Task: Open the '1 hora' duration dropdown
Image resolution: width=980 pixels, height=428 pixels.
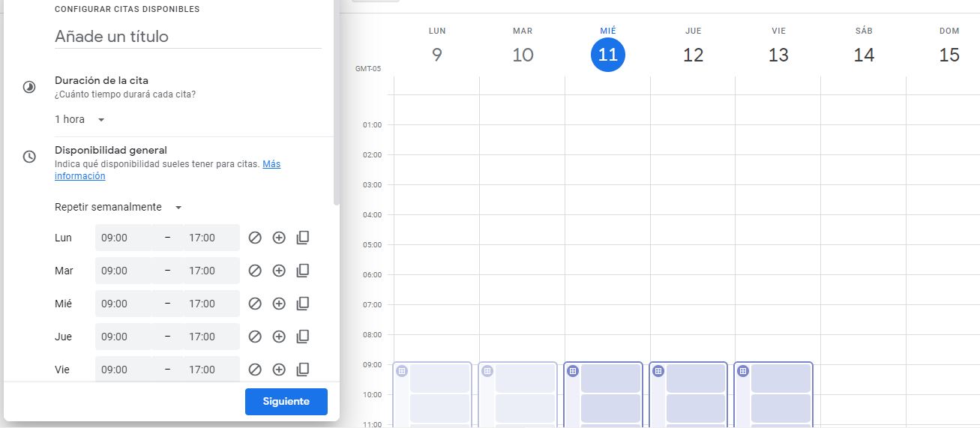Action: 80,119
